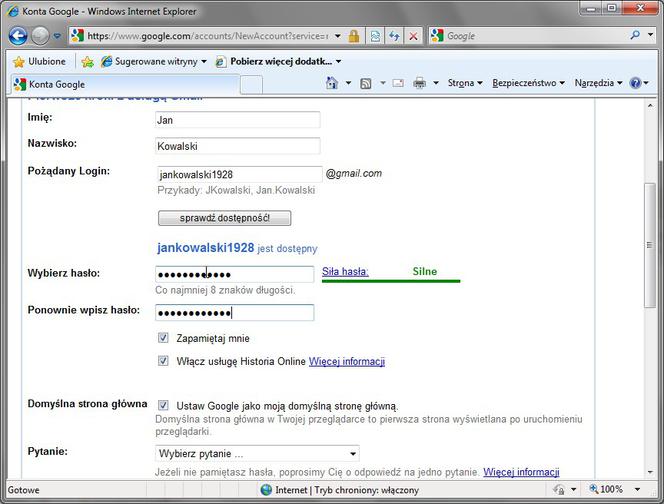This screenshot has height=504, width=664.
Task: Open Pobierz więcej dodatków link
Action: pos(278,62)
